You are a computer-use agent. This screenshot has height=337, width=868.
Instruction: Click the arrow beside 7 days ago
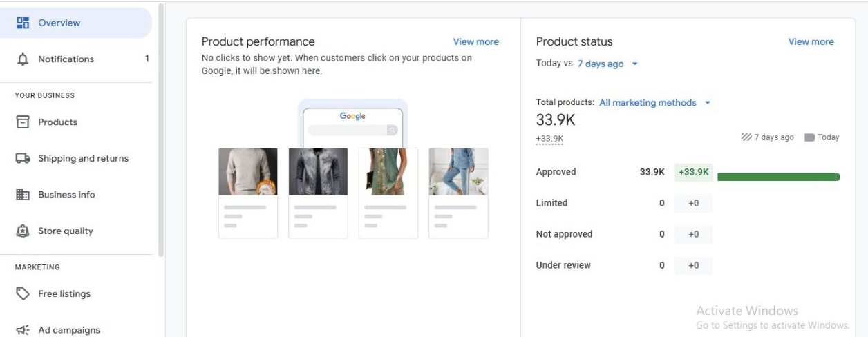coord(634,64)
